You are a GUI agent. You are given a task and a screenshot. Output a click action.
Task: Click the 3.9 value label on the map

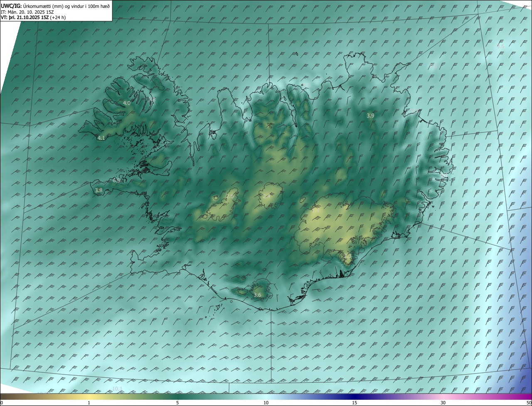pos(370,115)
